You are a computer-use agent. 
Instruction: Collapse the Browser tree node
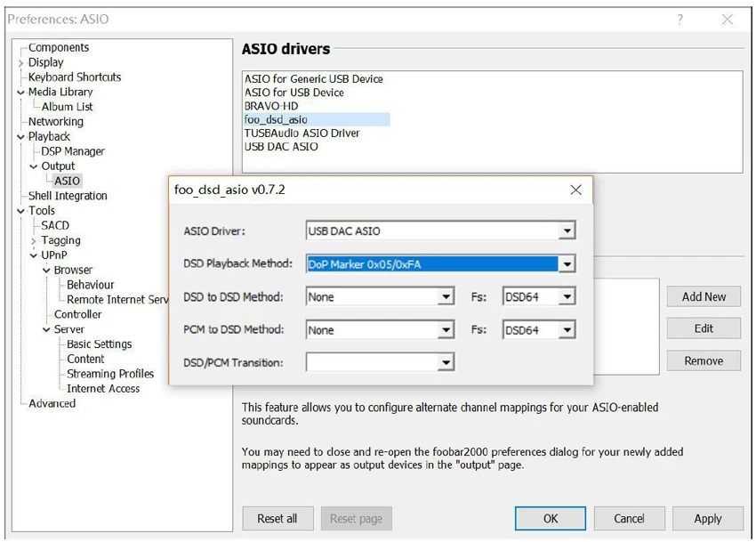tap(46, 271)
